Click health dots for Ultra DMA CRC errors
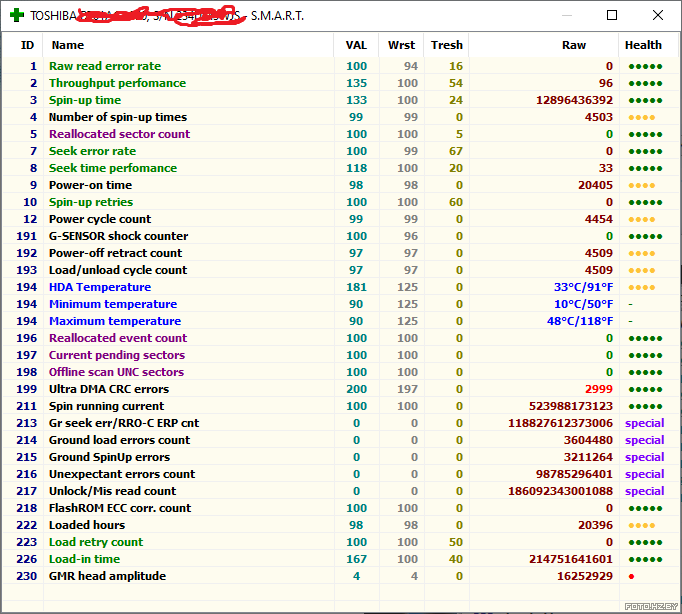This screenshot has width=682, height=614. [645, 390]
